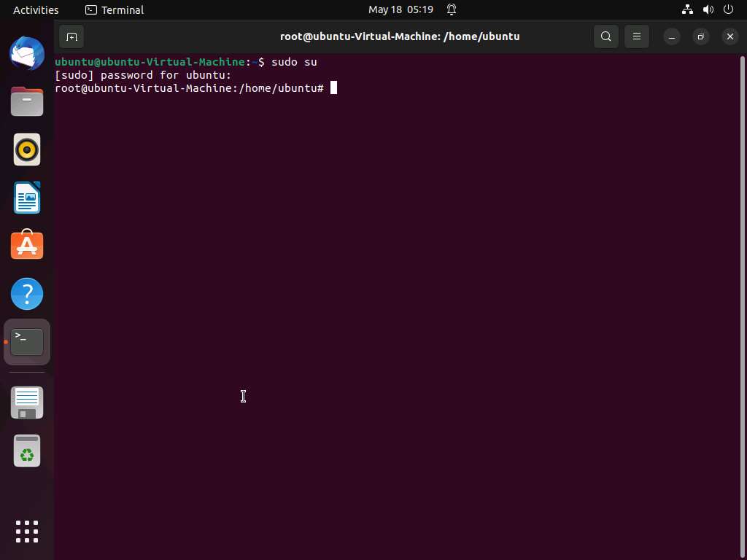
Task: Click the power icon in top bar
Action: pyautogui.click(x=728, y=9)
